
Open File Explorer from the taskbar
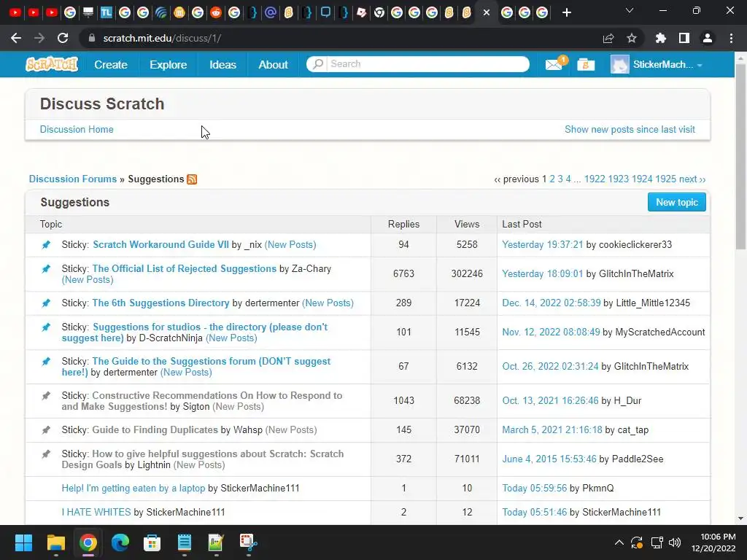point(55,542)
